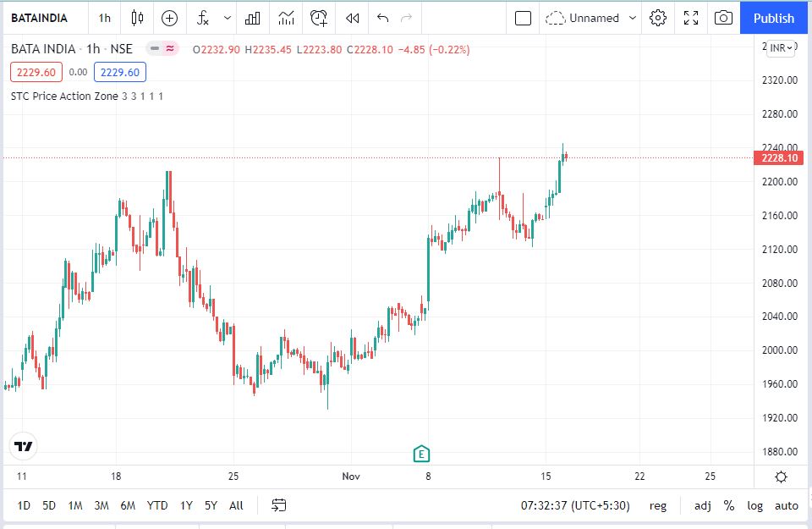Open the fx indicators panel

point(203,18)
